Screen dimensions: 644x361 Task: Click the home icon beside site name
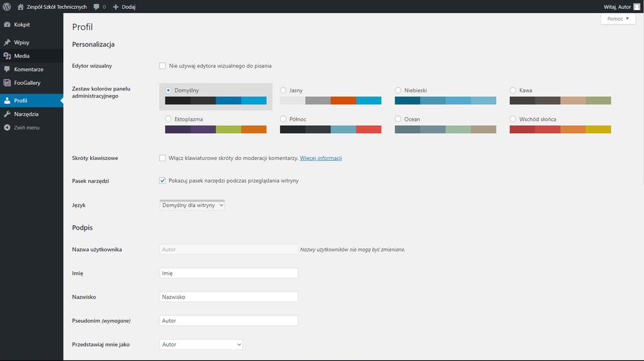pos(21,6)
